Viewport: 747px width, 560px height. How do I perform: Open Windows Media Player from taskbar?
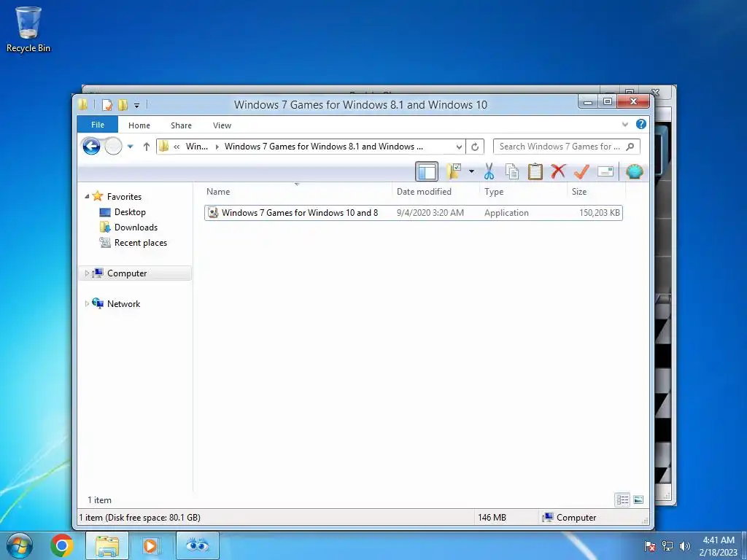click(x=150, y=545)
